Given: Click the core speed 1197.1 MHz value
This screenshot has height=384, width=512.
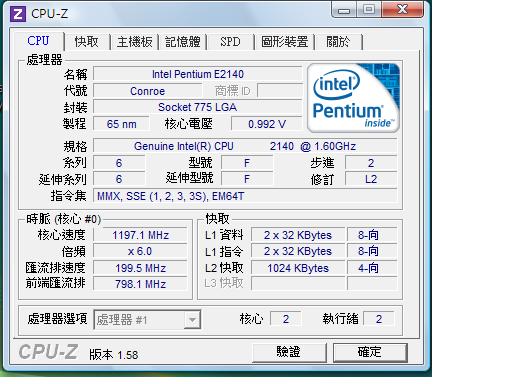Looking at the screenshot, I should pos(140,235).
